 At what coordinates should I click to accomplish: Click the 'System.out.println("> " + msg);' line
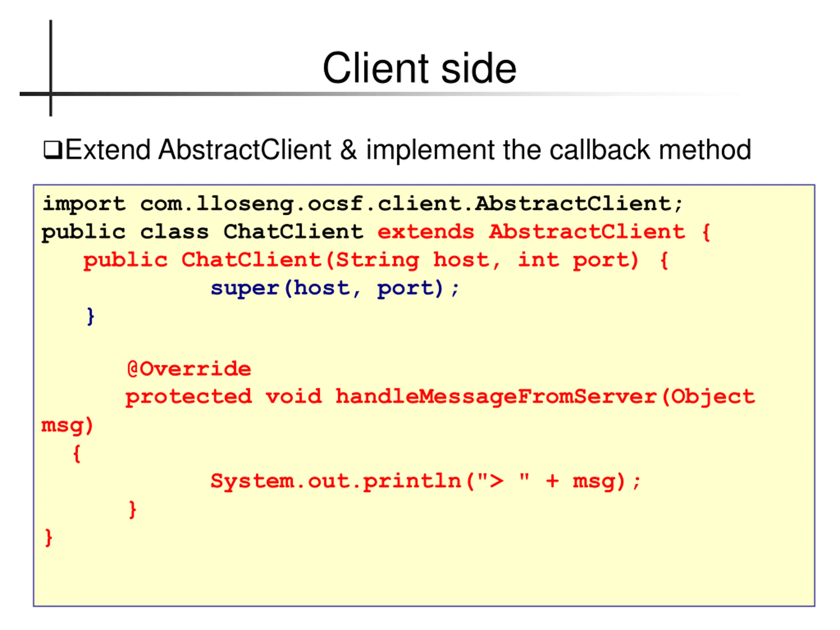coord(426,482)
